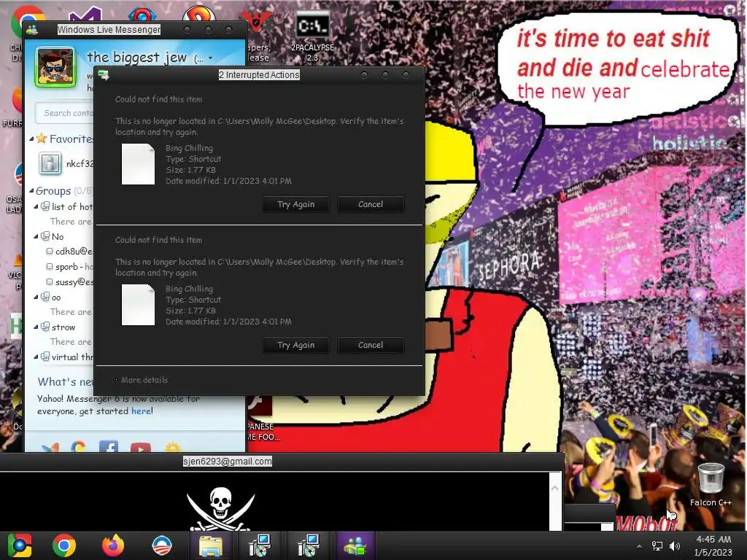Click the pirate skull image in the bottom window
This screenshot has height=560, width=747.
click(x=220, y=508)
